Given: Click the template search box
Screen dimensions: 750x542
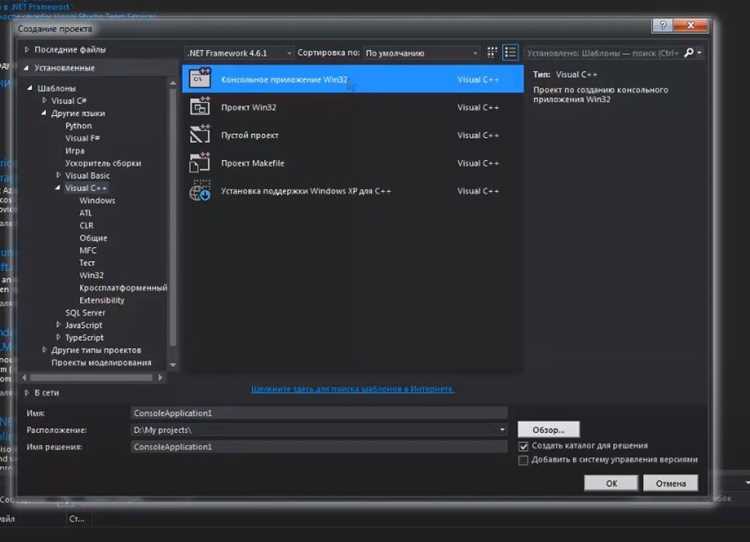Looking at the screenshot, I should click(x=603, y=53).
